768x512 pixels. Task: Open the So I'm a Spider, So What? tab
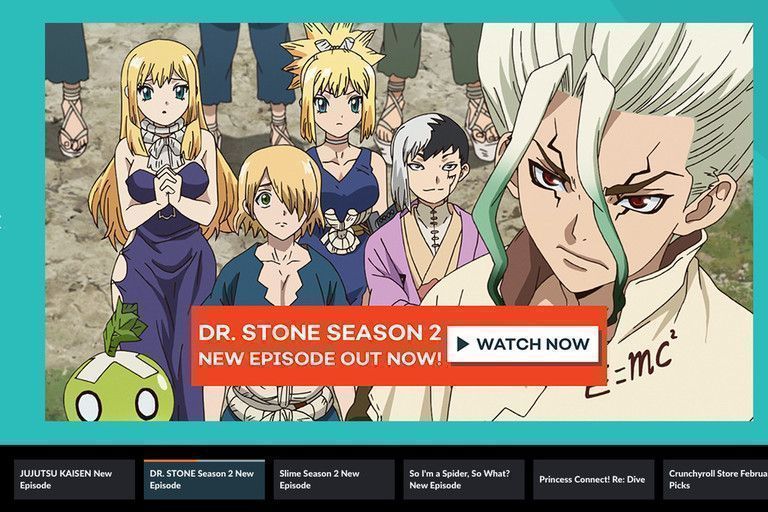click(x=464, y=479)
